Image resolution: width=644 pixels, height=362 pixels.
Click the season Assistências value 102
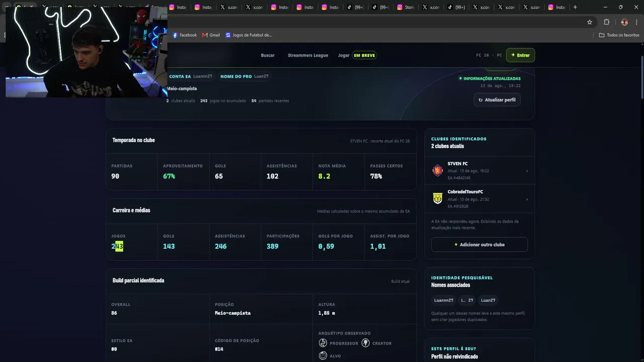click(273, 176)
